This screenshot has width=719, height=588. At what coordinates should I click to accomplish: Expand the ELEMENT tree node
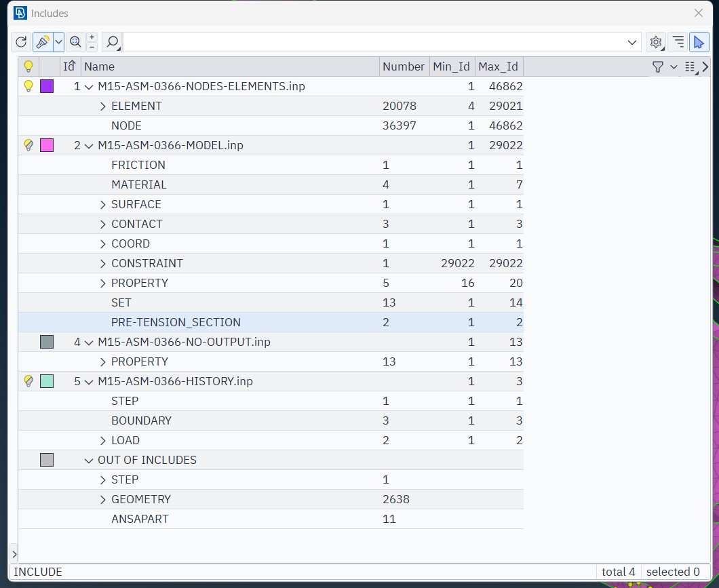click(x=103, y=106)
